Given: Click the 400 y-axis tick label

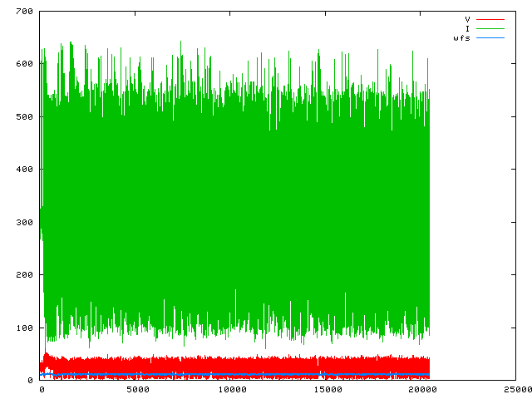Looking at the screenshot, I should click(23, 170).
